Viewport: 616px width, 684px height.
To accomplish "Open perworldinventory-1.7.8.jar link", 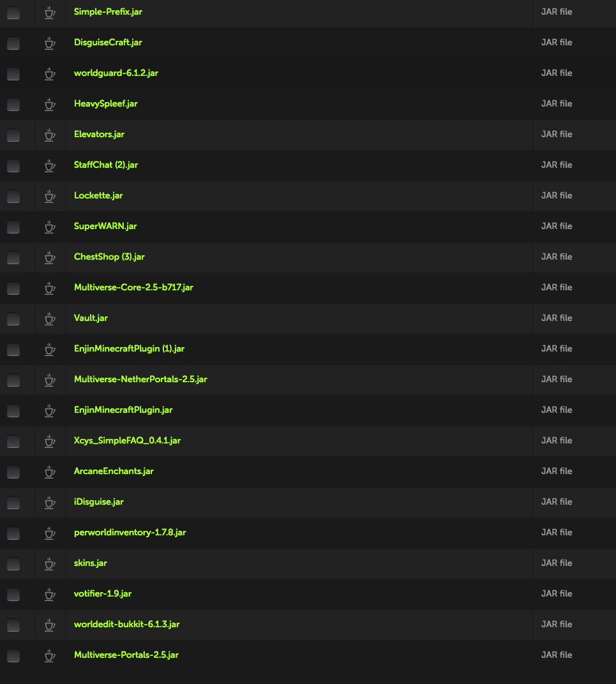I will [x=130, y=532].
